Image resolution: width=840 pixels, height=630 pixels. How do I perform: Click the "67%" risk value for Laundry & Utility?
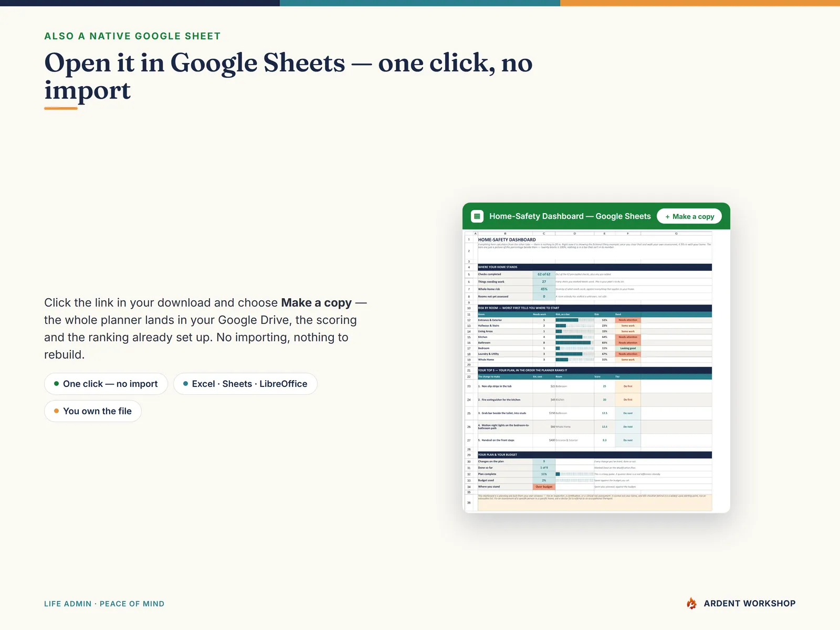point(604,354)
